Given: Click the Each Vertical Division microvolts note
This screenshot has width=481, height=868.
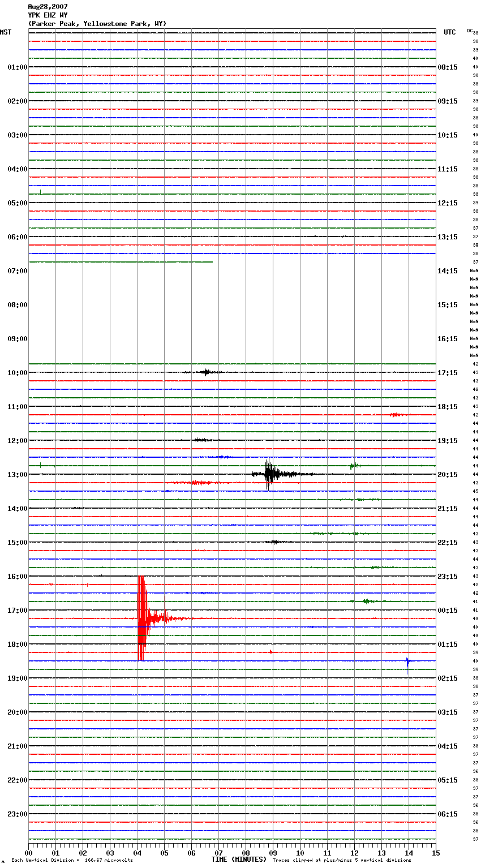Looking at the screenshot, I should click(72, 861).
